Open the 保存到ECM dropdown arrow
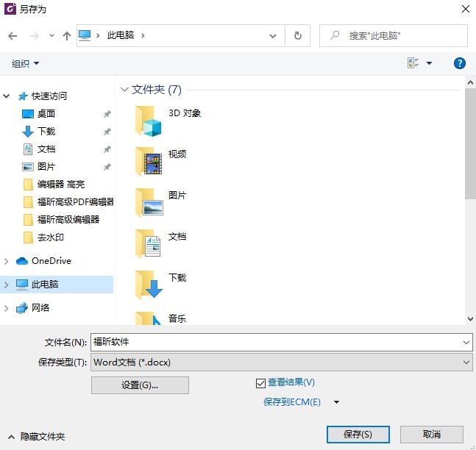Screen dimensions: 476x450 click(x=336, y=402)
